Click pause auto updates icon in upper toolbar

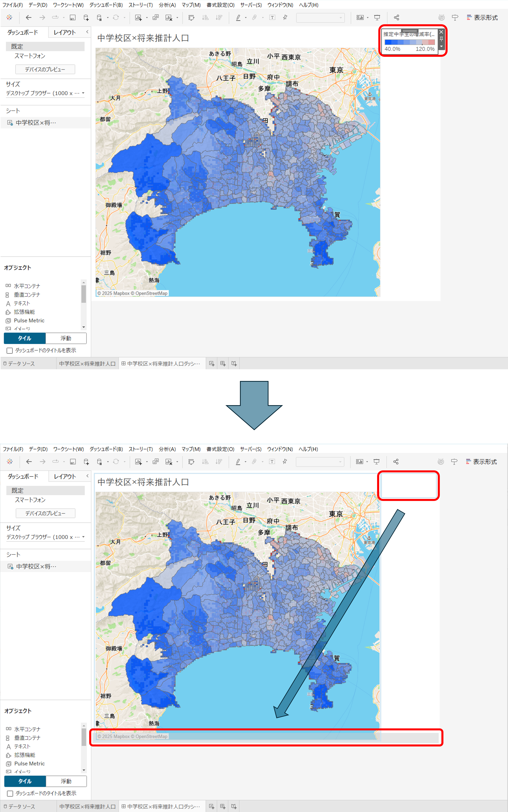[x=99, y=17]
